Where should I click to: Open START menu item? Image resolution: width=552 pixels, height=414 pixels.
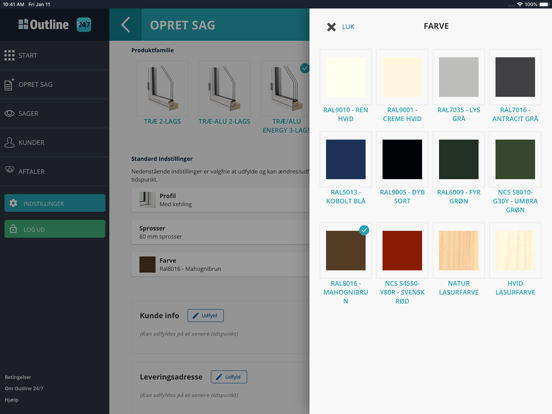[55, 55]
